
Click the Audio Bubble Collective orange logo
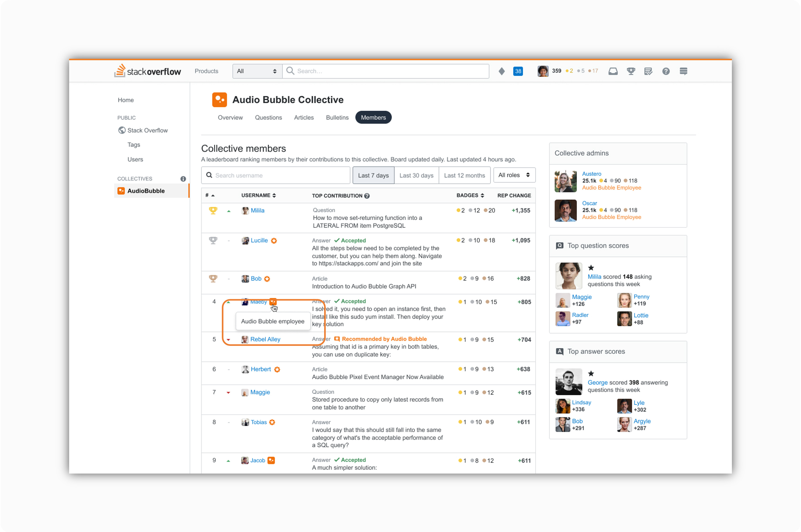pyautogui.click(x=219, y=100)
